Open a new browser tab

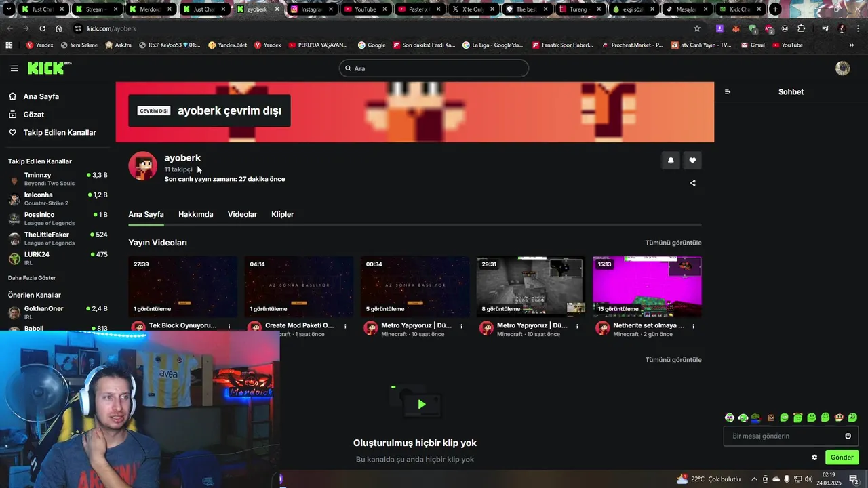(x=775, y=9)
